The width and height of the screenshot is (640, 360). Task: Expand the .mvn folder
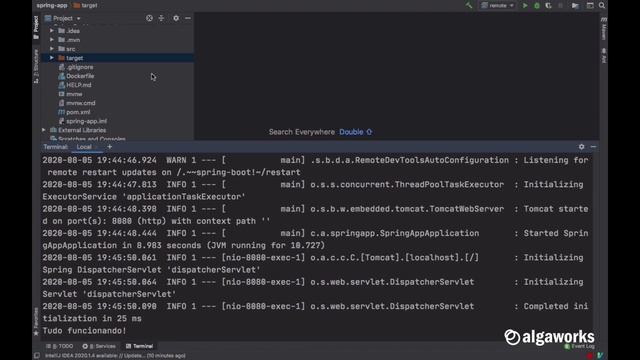[52, 40]
